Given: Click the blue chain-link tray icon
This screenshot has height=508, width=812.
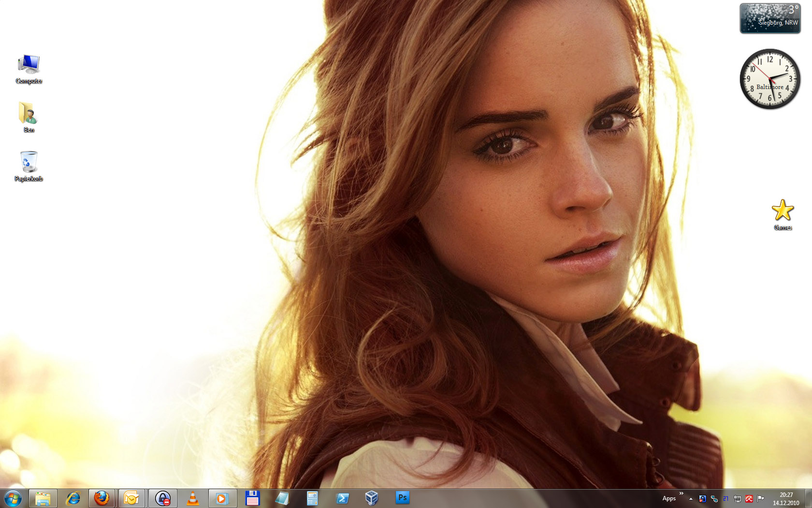Looking at the screenshot, I should [x=714, y=499].
